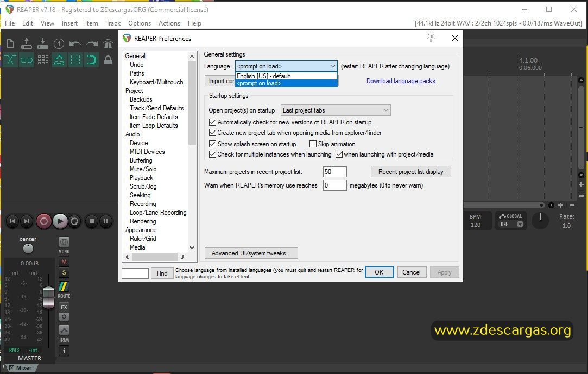
Task: Open the Track menu
Action: click(113, 23)
